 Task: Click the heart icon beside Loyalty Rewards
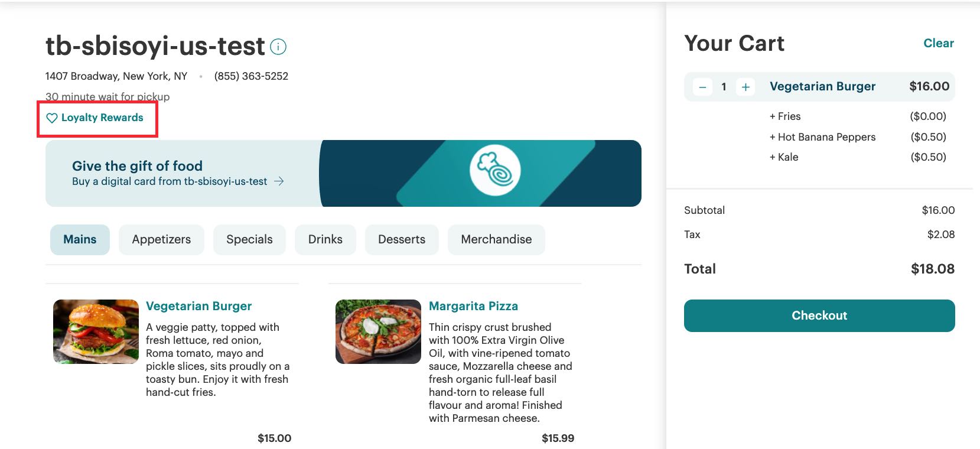tap(52, 118)
